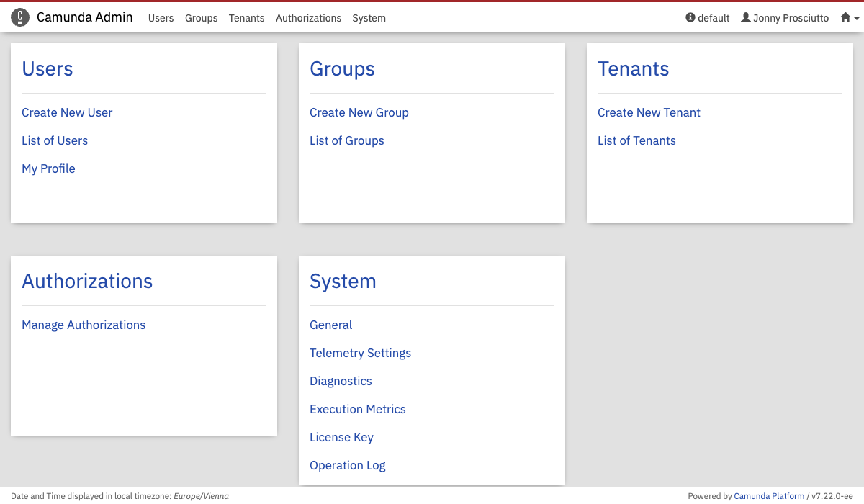This screenshot has width=864, height=504.
Task: Click Create New Group link
Action: coord(359,112)
